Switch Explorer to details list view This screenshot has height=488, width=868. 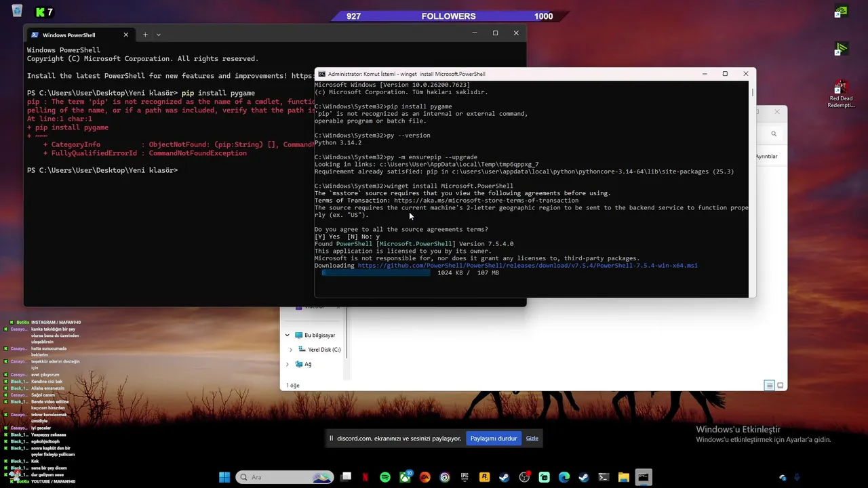769,386
